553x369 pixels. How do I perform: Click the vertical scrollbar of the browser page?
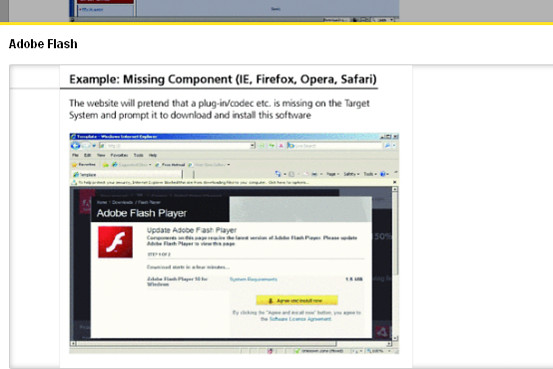[x=395, y=264]
